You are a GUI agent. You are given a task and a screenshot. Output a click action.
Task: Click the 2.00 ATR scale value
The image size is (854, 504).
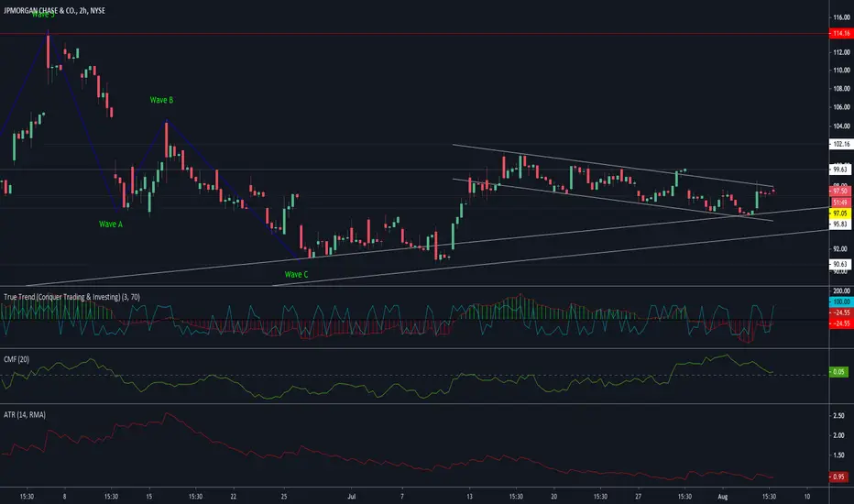(x=838, y=435)
